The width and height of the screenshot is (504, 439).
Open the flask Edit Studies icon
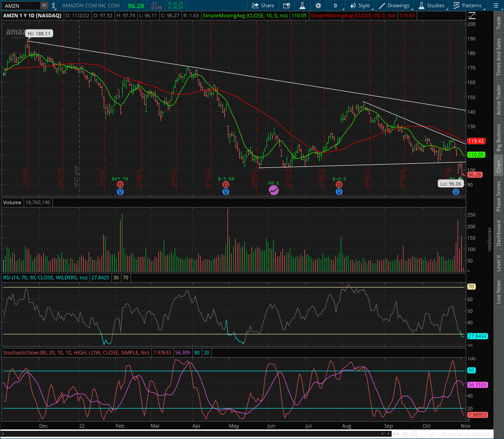[302, 5]
